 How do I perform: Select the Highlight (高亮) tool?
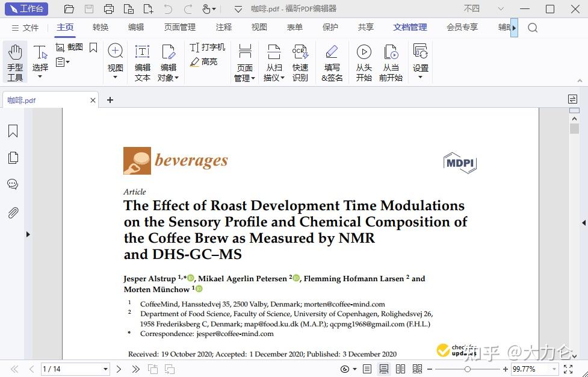point(203,61)
